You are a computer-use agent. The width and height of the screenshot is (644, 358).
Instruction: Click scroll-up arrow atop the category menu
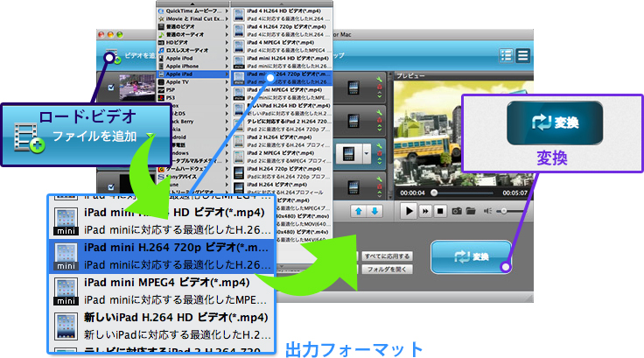coord(192,4)
